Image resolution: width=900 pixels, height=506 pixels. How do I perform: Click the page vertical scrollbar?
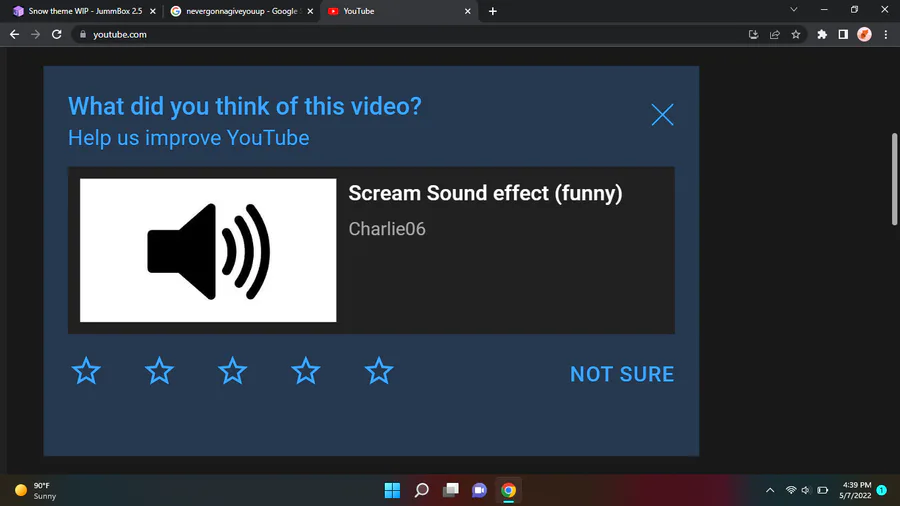pos(894,179)
